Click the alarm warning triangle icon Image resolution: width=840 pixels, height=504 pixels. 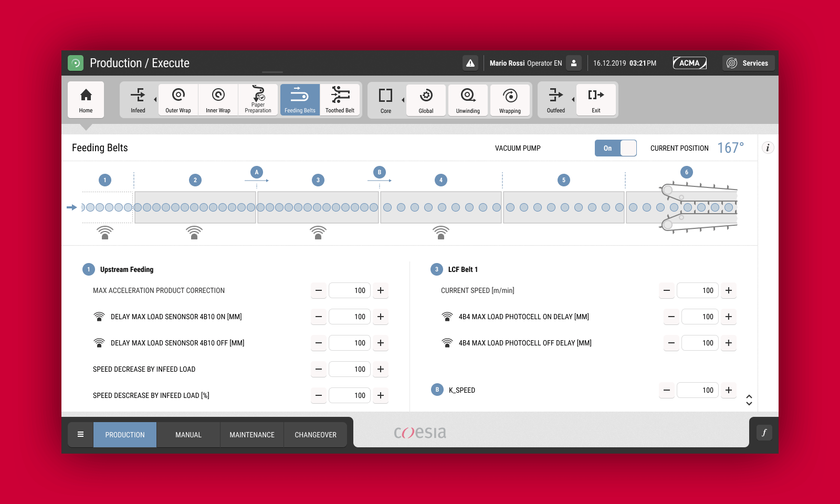point(470,63)
